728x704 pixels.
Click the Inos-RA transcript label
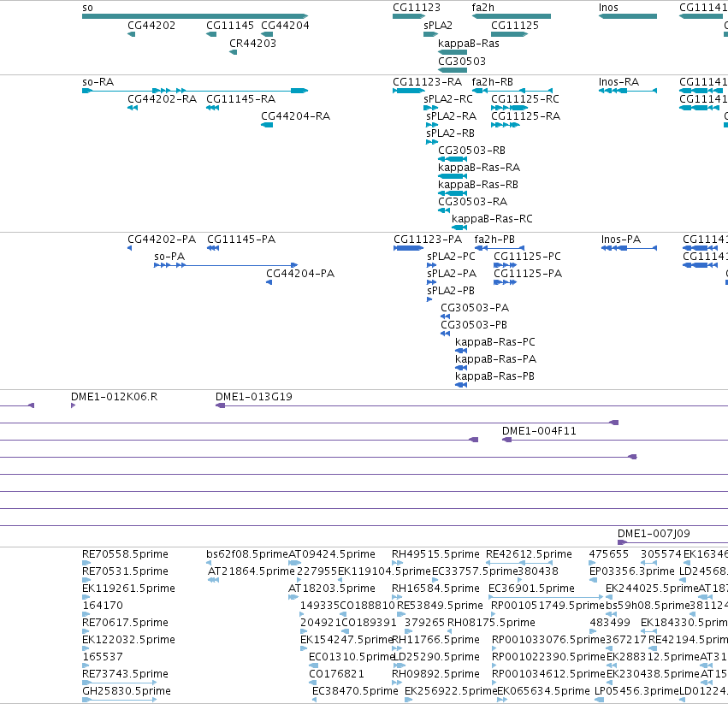tap(619, 82)
